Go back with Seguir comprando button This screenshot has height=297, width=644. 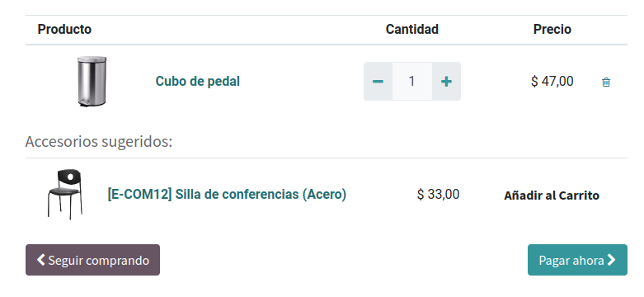(93, 260)
